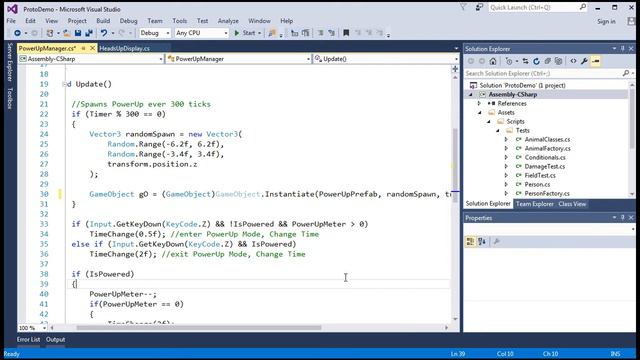The height and width of the screenshot is (360, 640).
Task: Open Properties wrench icon in Solution Explorer
Action: 584,61
